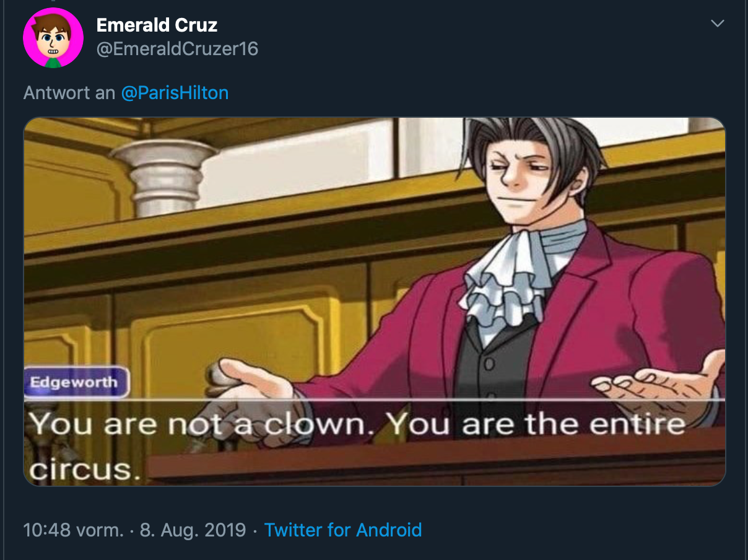The height and width of the screenshot is (560, 748).
Task: Enlarge the Edgeworth meme image
Action: (374, 301)
